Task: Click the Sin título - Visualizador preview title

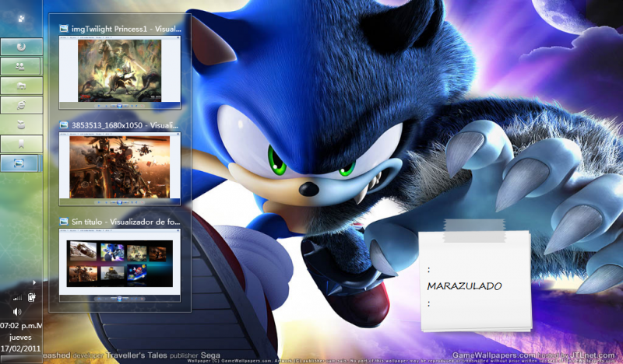Action: [x=126, y=222]
